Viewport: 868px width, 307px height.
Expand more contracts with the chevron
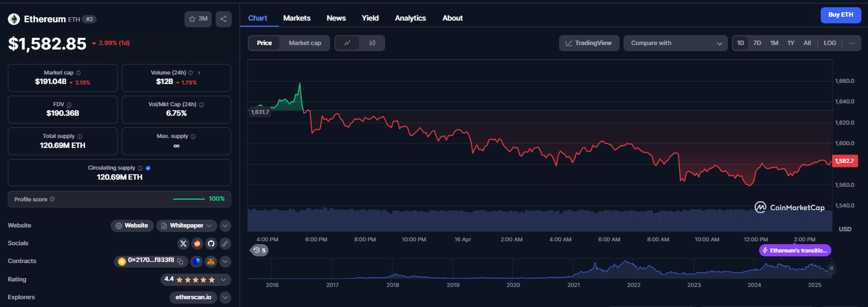[x=225, y=261]
